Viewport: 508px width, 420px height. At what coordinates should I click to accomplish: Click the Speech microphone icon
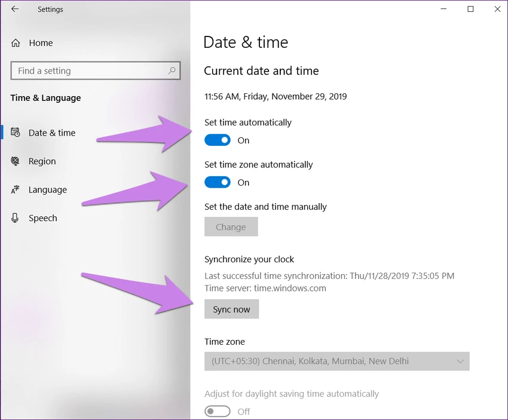pos(15,218)
